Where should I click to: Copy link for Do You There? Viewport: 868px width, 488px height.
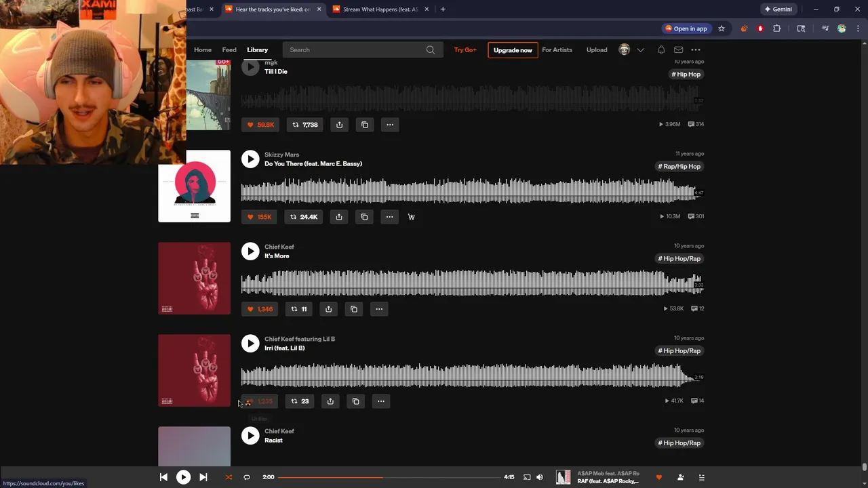[364, 217]
